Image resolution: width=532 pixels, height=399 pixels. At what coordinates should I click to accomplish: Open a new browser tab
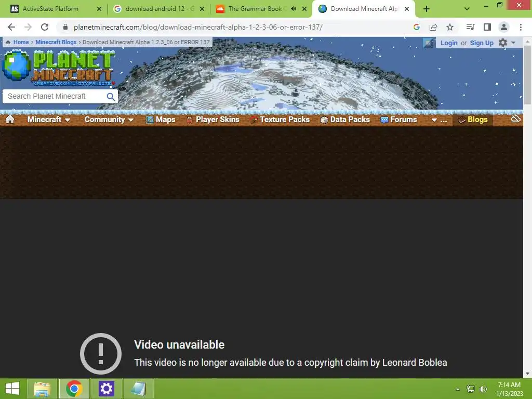point(427,9)
